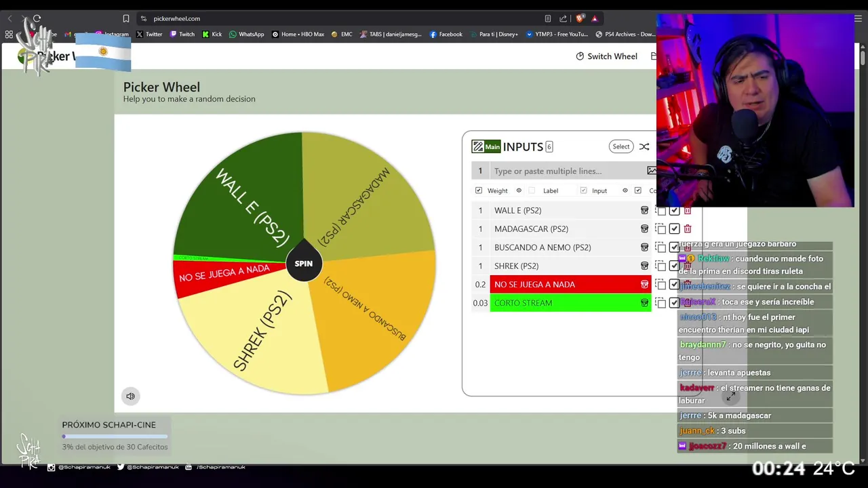Duplicate the NO SE JUEGA A NADA input
868x488 pixels.
(x=660, y=285)
